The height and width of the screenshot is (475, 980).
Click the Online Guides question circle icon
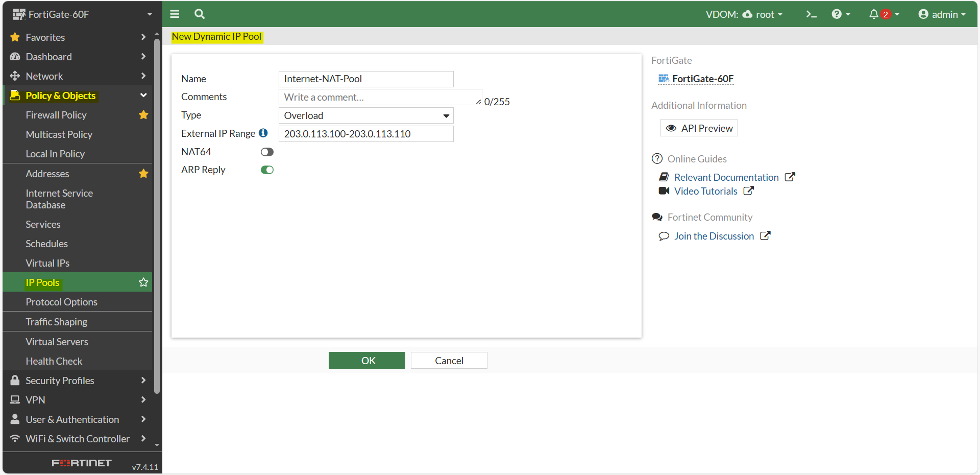(657, 159)
